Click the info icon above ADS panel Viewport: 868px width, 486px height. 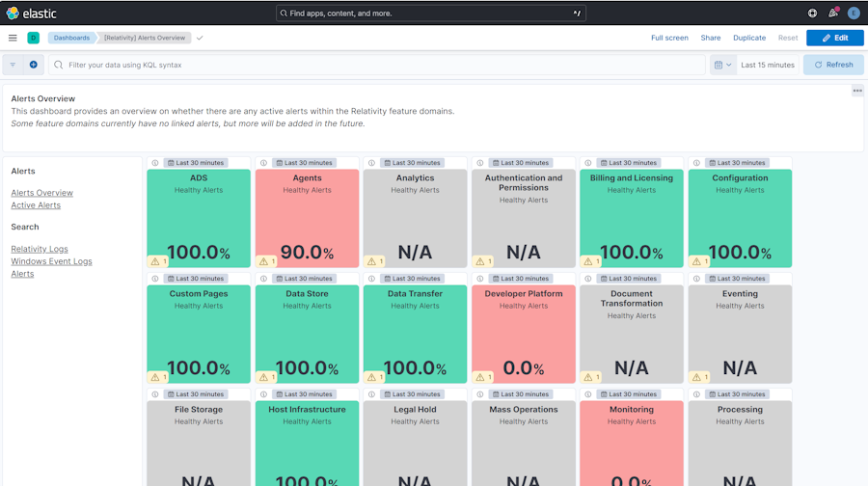tap(155, 163)
